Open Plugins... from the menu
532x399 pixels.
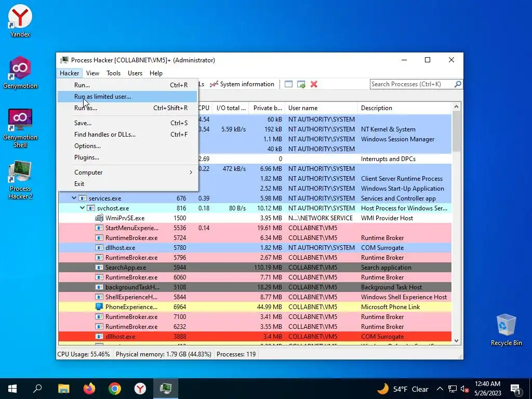pos(128,157)
